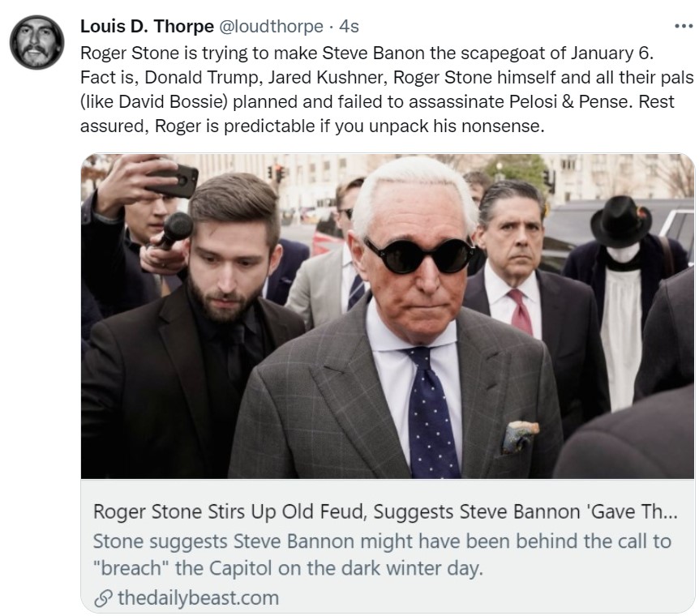Click the black sunglasses in the photo
Viewport: 699px width, 616px height.
418,254
